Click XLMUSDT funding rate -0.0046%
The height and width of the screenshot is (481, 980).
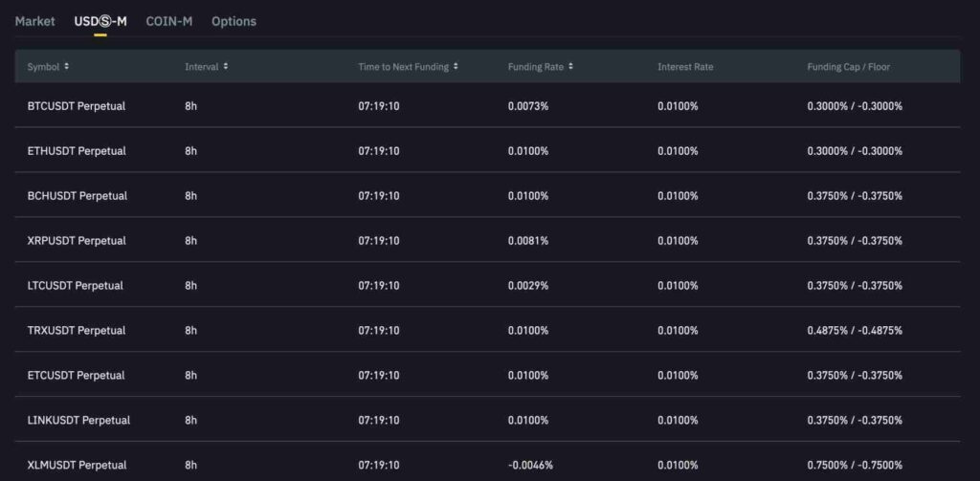[530, 466]
